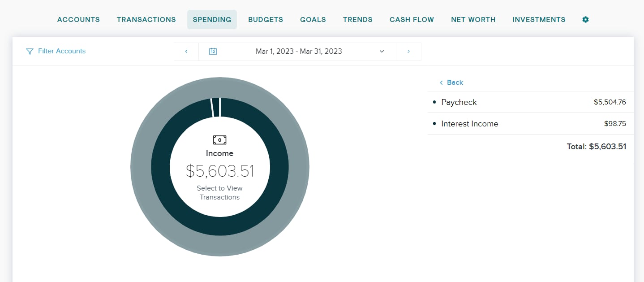Open the Investments tab
644x282 pixels.
pyautogui.click(x=539, y=20)
